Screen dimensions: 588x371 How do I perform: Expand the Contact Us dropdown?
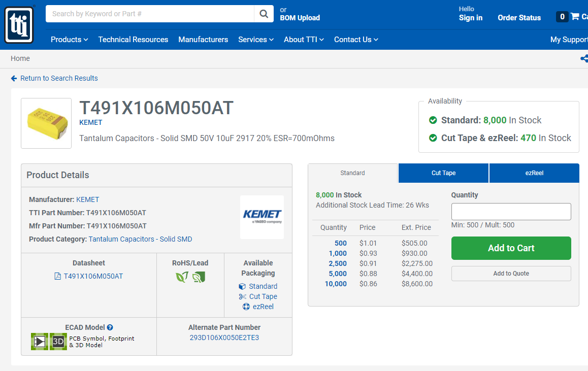click(356, 40)
